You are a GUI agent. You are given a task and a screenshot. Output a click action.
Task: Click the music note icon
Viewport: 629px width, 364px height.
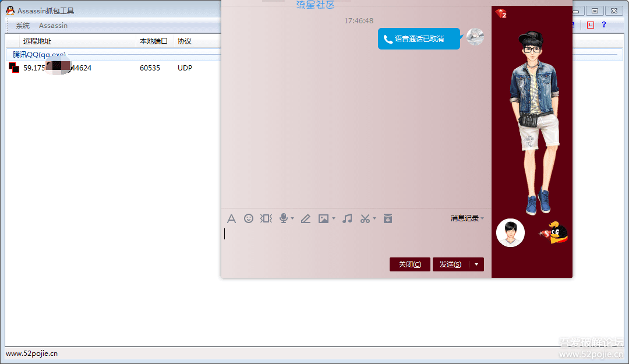pyautogui.click(x=347, y=218)
